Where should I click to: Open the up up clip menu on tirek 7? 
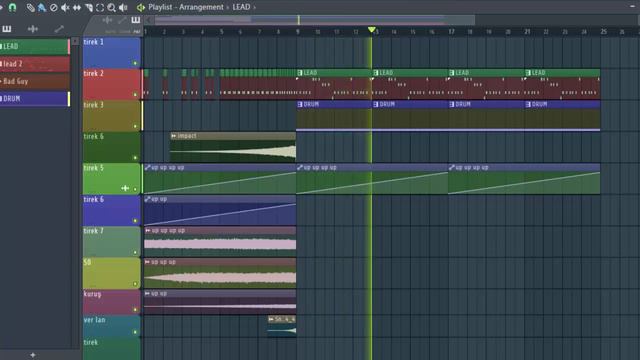[x=147, y=231]
